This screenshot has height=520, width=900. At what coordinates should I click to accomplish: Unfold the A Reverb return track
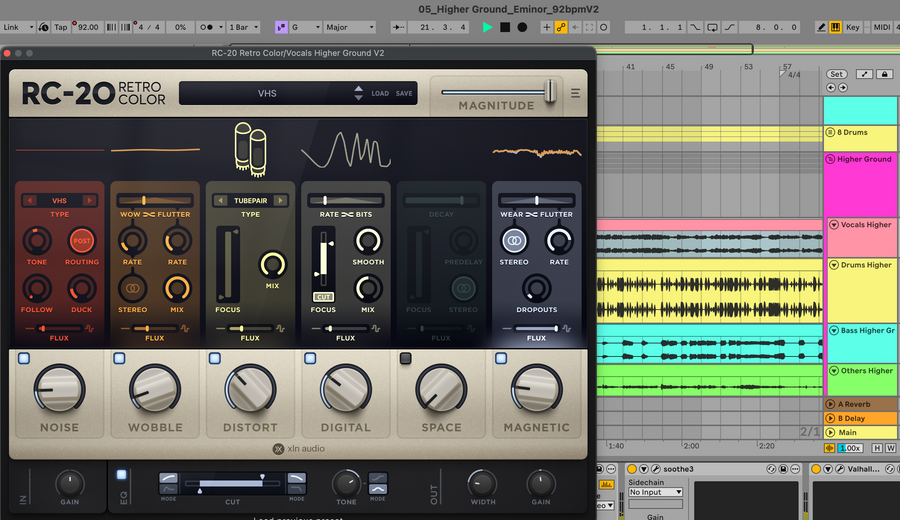(x=830, y=404)
